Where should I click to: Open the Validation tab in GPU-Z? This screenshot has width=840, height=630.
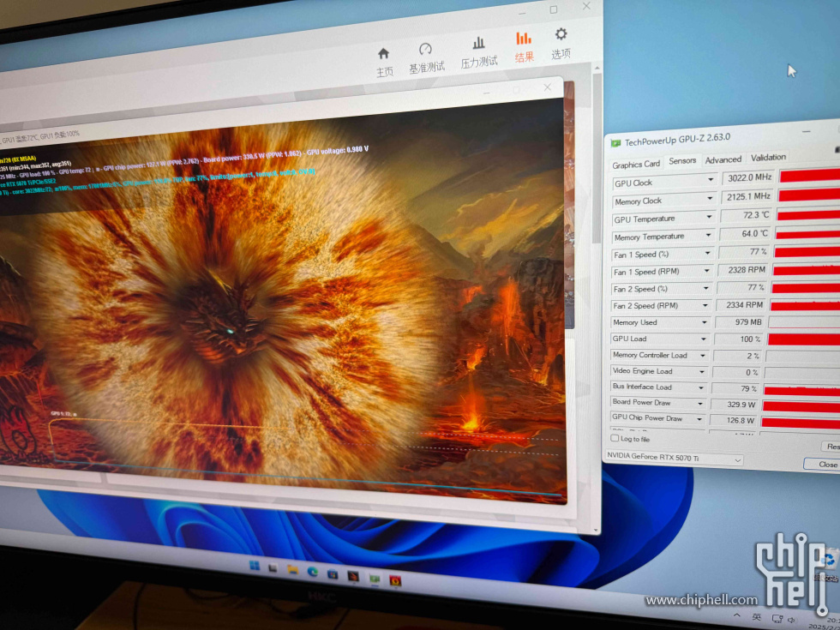click(x=768, y=158)
